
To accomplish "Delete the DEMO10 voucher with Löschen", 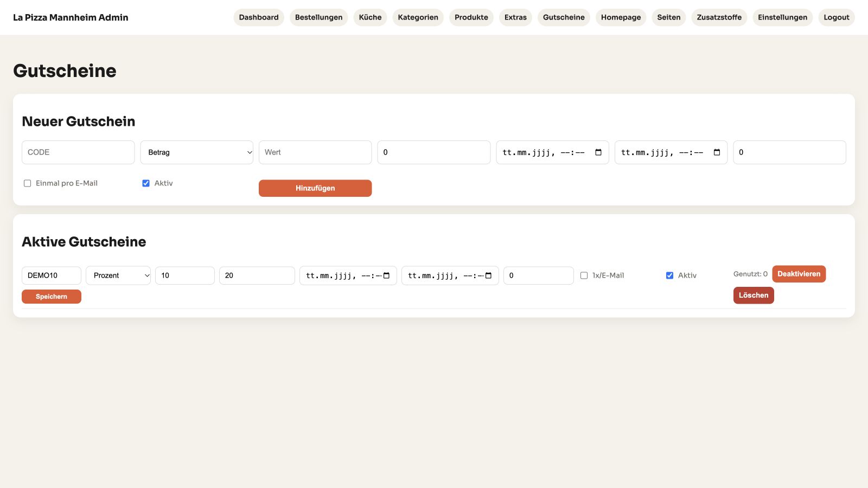I will 754,296.
